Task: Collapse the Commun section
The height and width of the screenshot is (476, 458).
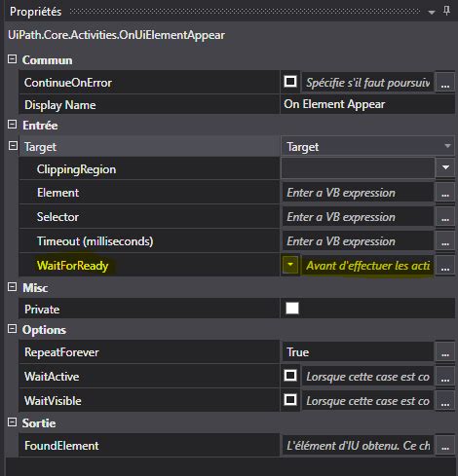Action: pos(13,59)
